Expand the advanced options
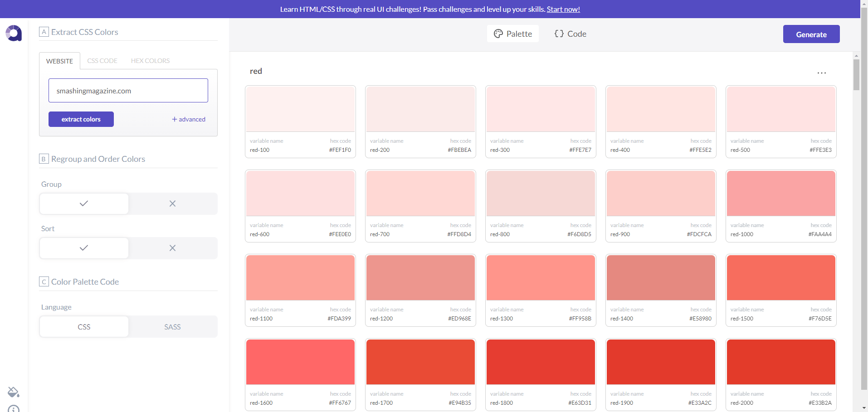The image size is (868, 412). click(x=189, y=119)
